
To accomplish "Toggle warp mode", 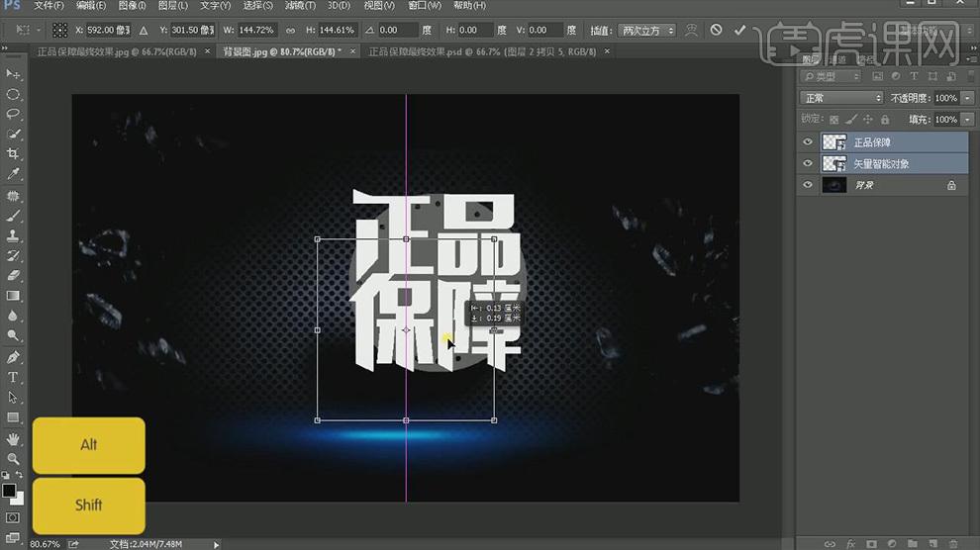I will 691,30.
